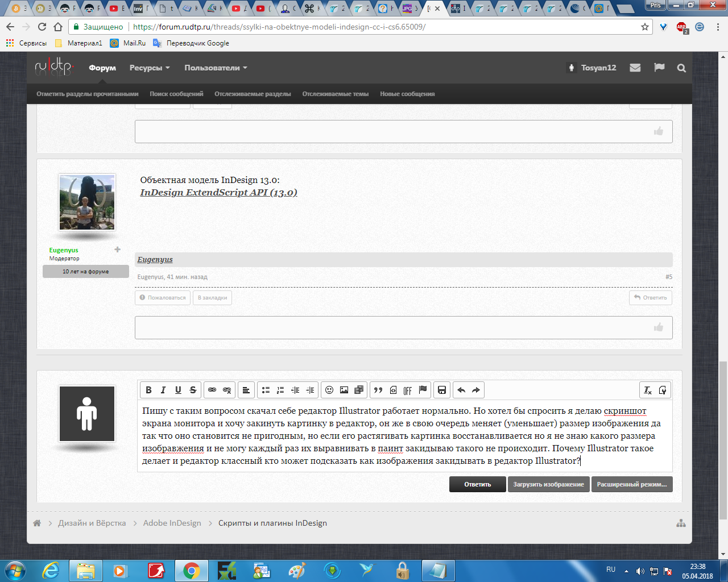Toggle underline formatting in the editor

178,390
